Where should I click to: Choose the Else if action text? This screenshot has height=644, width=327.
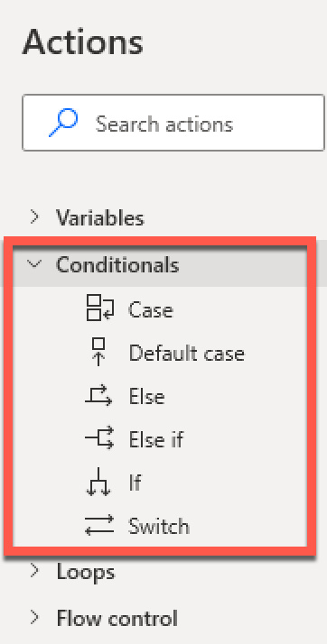[156, 440]
